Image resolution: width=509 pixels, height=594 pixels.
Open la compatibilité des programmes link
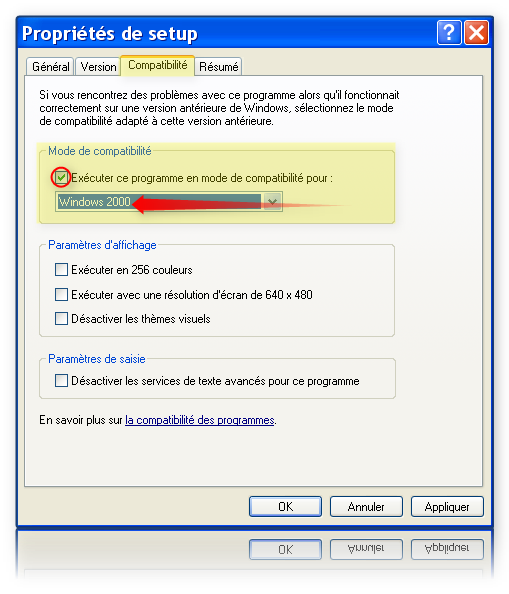click(200, 420)
